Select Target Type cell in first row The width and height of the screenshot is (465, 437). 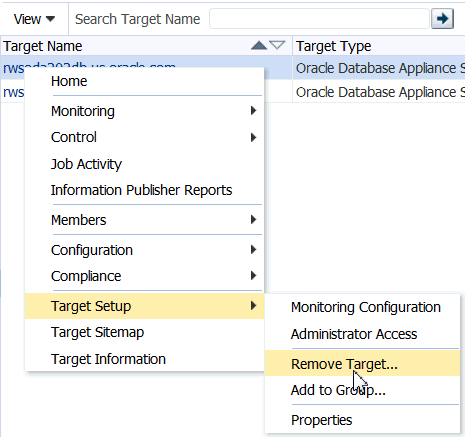click(379, 68)
